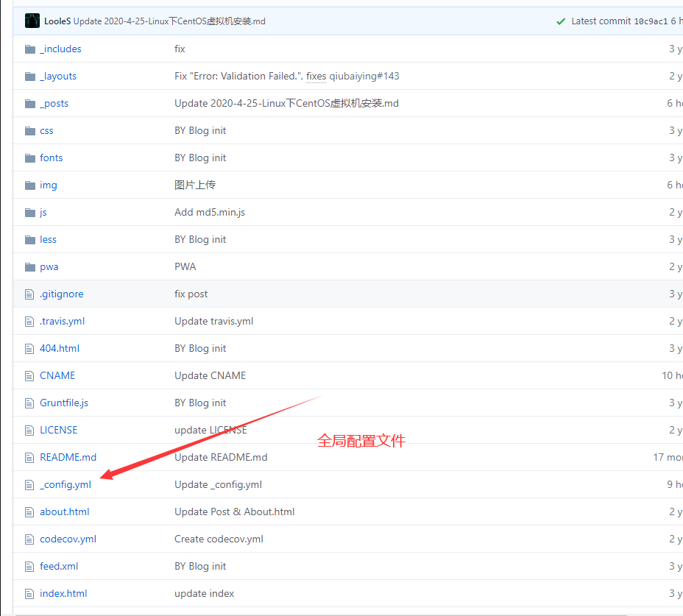Open the img folder
This screenshot has width=683, height=616.
coord(49,185)
